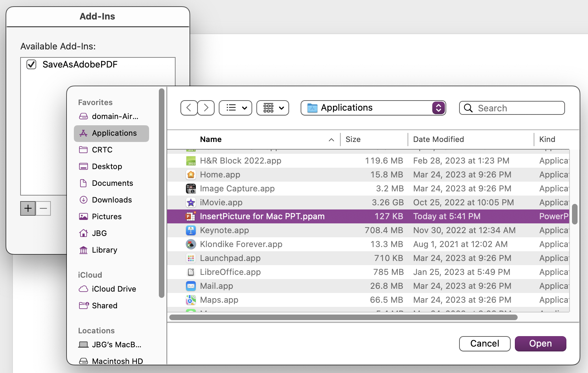588x373 pixels.
Task: Sort by the Kind column header
Action: (547, 139)
